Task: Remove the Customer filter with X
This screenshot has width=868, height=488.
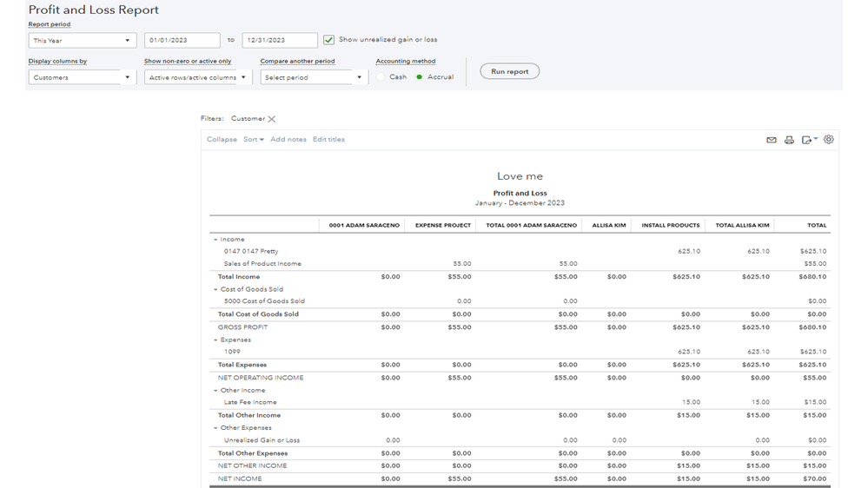Action: pyautogui.click(x=272, y=119)
